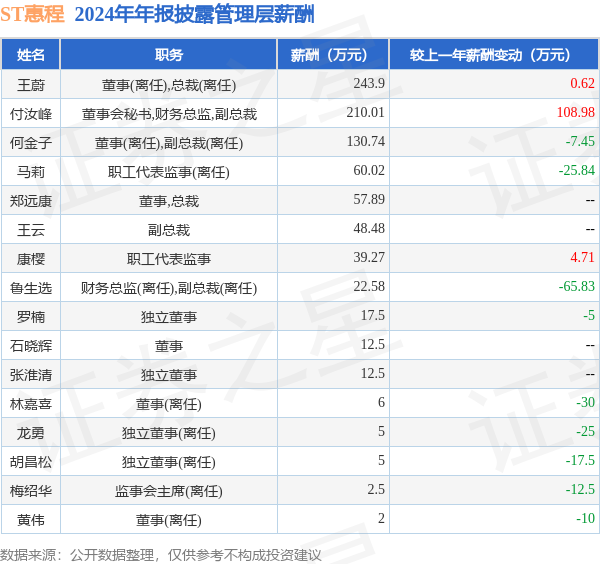Click the position 财务总监(离任),副总裁(离任)
This screenshot has height=564, width=600.
point(169,288)
